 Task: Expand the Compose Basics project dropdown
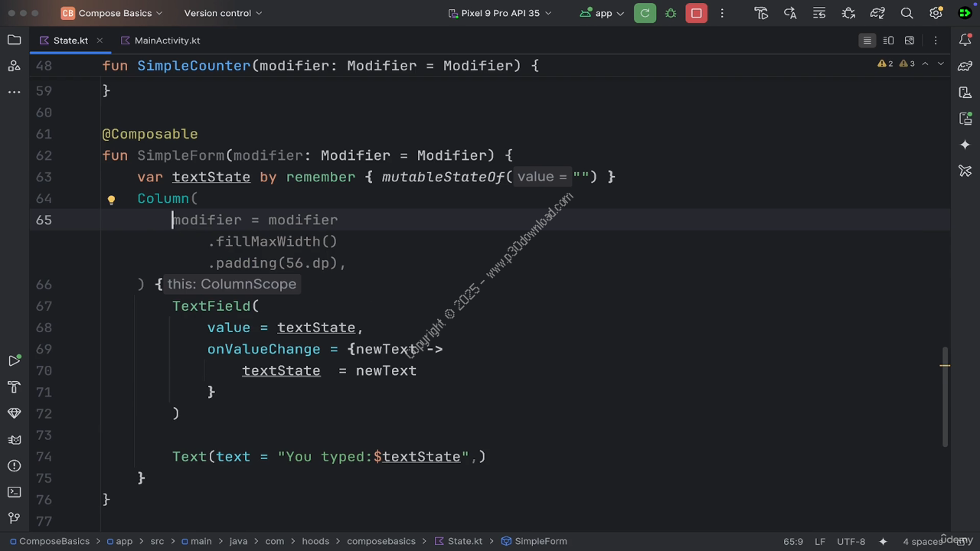click(x=113, y=13)
